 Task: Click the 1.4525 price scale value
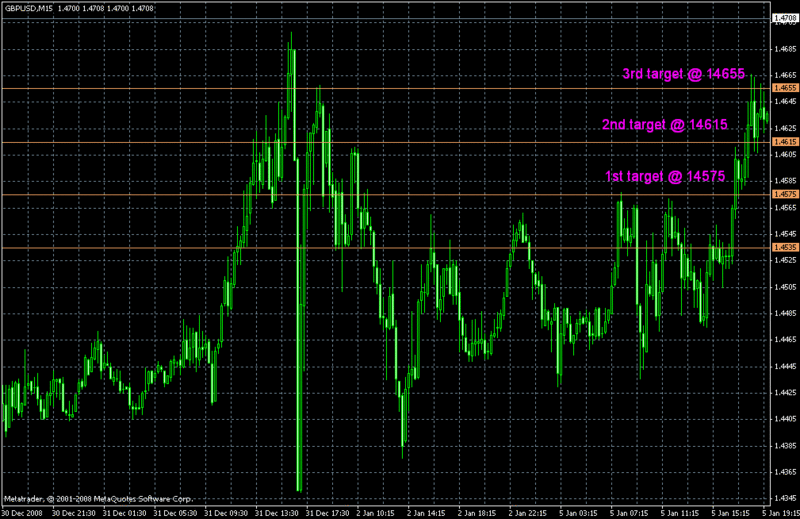[786, 260]
